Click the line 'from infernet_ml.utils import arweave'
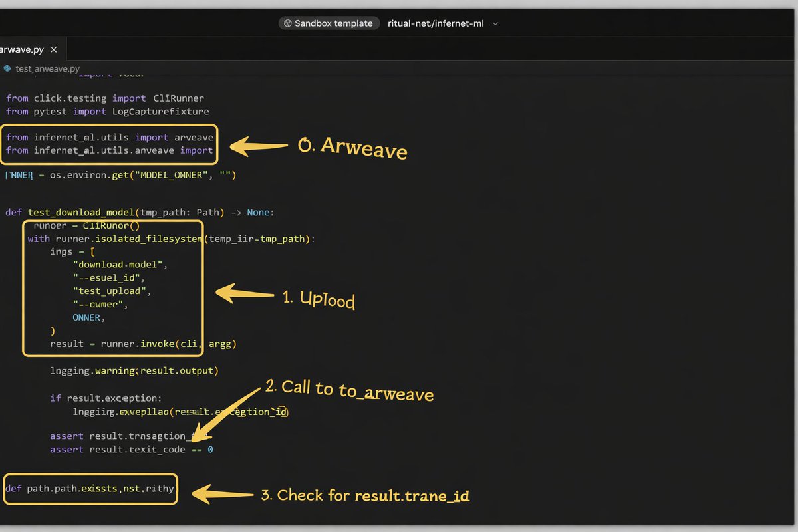Image resolution: width=798 pixels, height=532 pixels. pyautogui.click(x=110, y=138)
